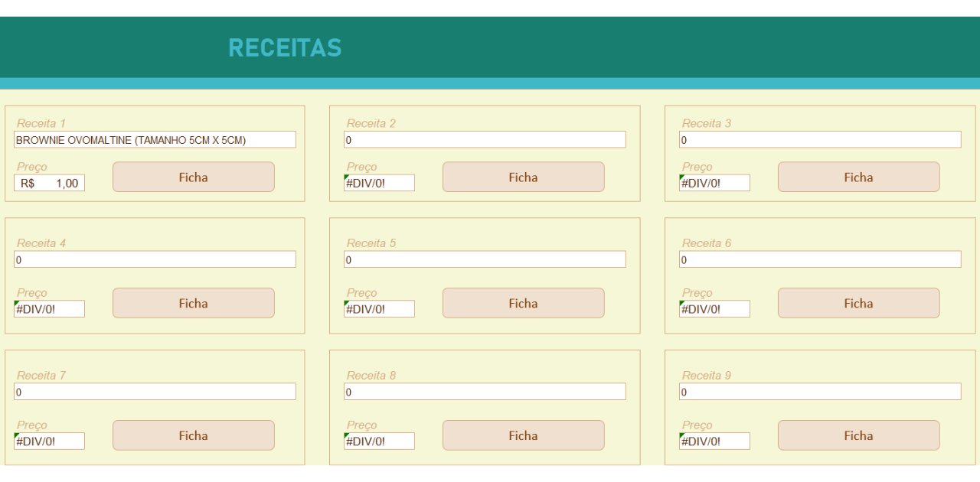The image size is (980, 482).
Task: Click Ficha button in Receita 6 card
Action: click(x=858, y=303)
